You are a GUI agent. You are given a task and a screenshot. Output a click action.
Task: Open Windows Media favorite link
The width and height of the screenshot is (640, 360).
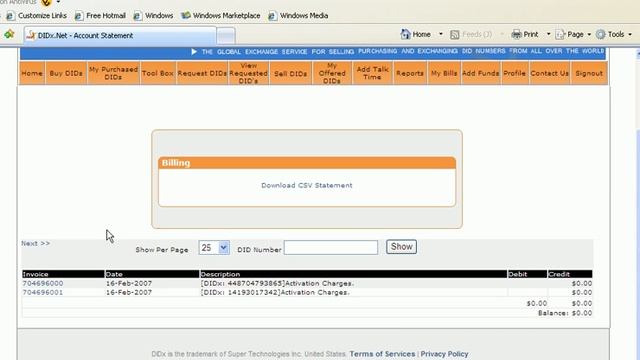pyautogui.click(x=298, y=16)
